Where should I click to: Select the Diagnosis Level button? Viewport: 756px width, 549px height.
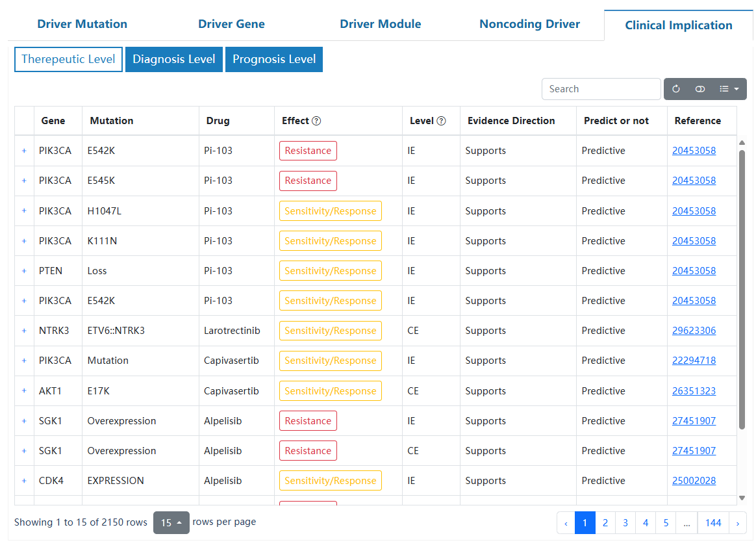(x=173, y=59)
